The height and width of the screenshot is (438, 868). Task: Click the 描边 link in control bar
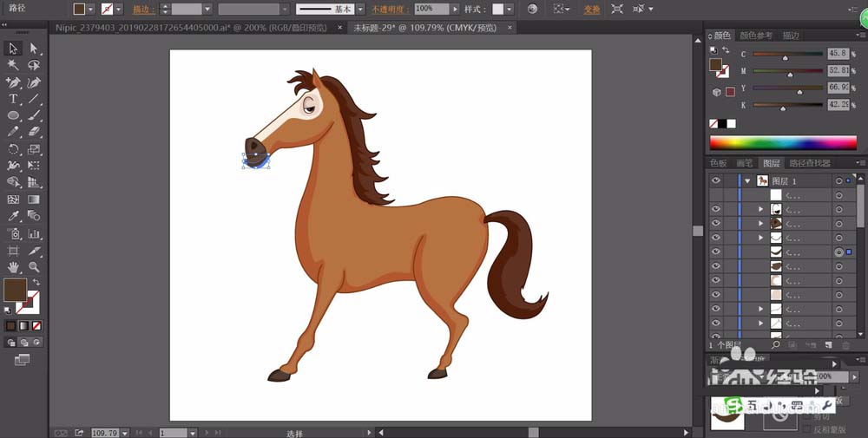(143, 10)
